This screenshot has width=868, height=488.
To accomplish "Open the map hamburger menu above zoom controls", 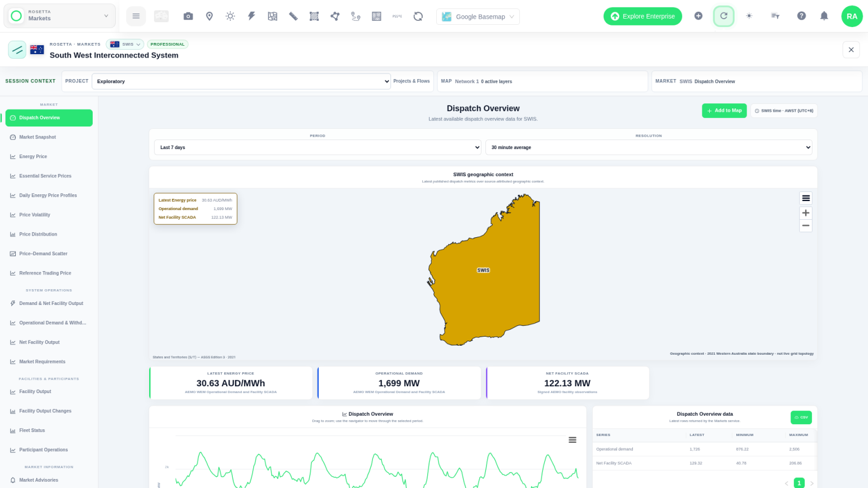I will pos(806,198).
